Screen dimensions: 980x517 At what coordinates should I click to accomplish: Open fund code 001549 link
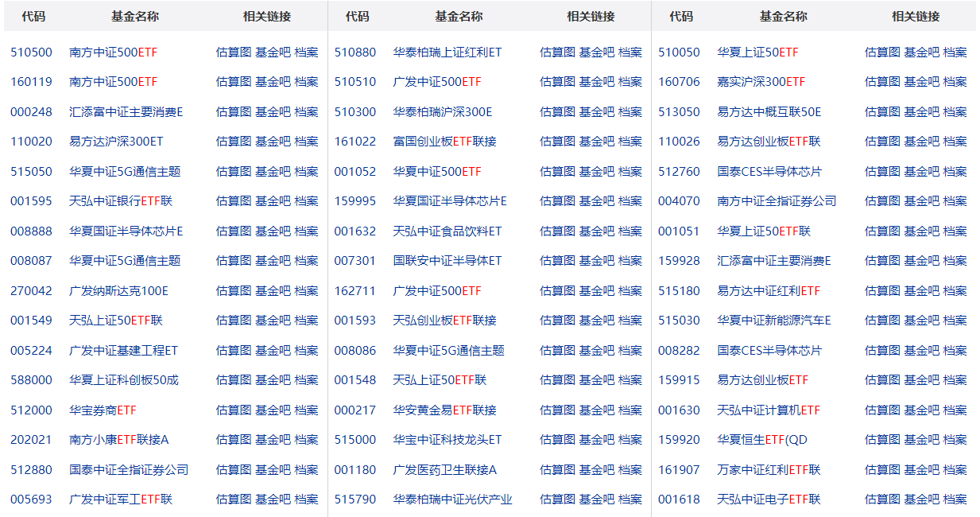pyautogui.click(x=31, y=321)
